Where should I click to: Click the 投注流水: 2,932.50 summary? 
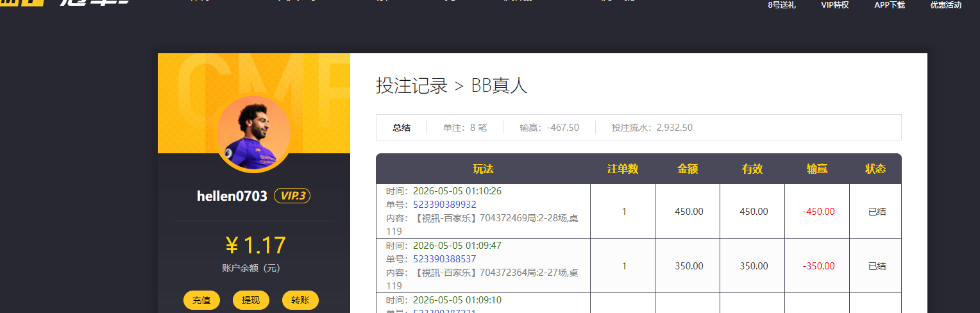point(652,128)
